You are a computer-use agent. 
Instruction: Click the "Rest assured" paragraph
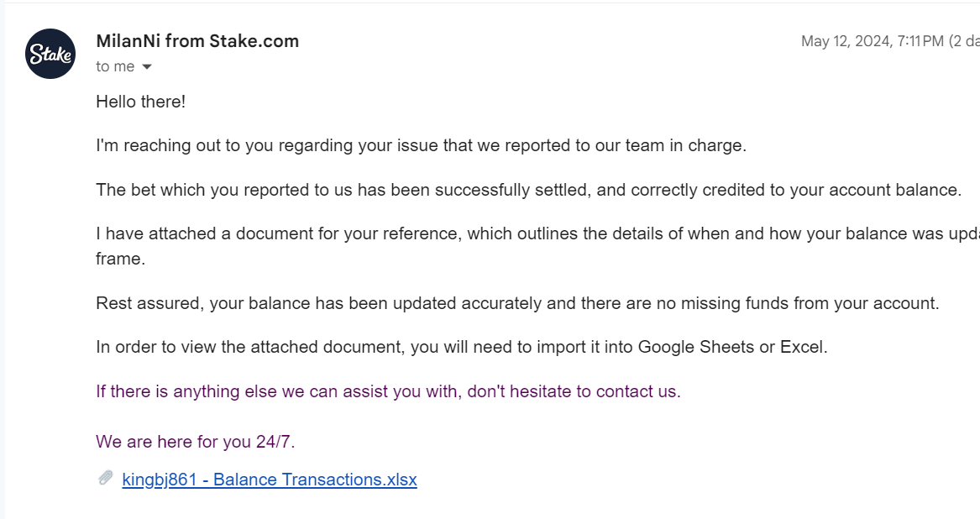click(x=517, y=303)
